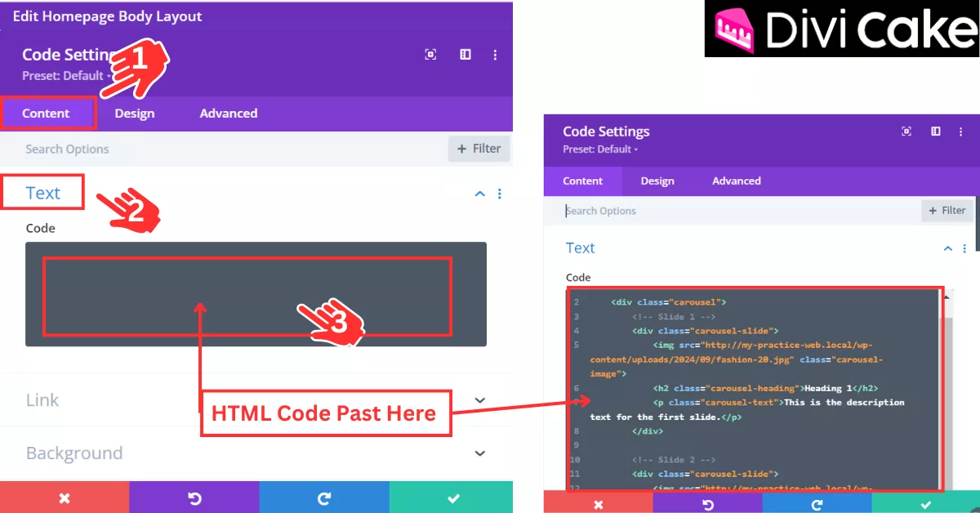
Task: Click Filter button in right panel
Action: (947, 211)
